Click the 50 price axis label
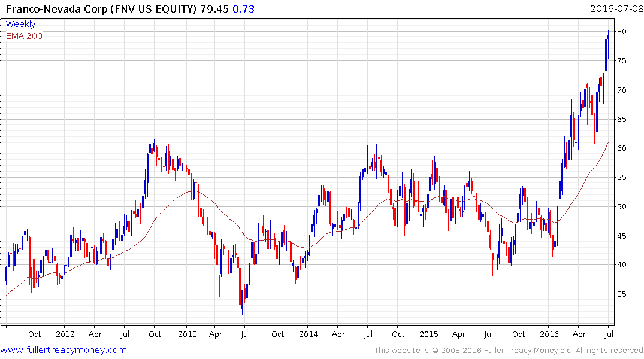 coord(621,207)
